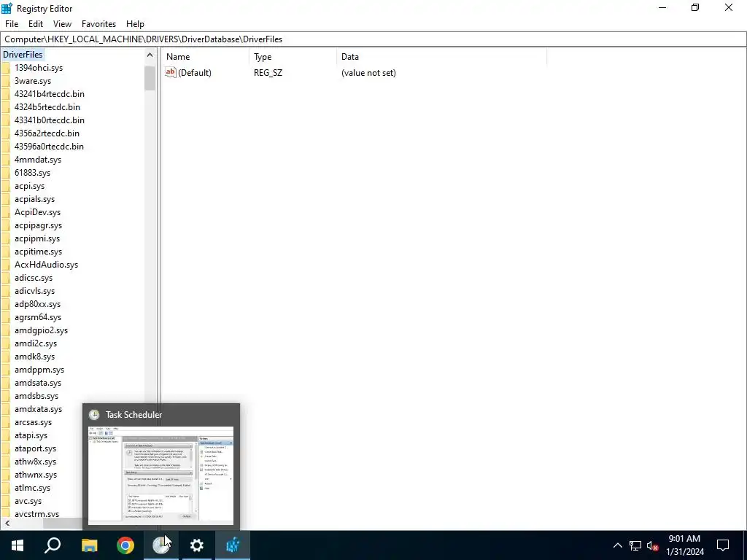The width and height of the screenshot is (747, 560).
Task: Select the amdsata.sys key
Action: click(38, 383)
